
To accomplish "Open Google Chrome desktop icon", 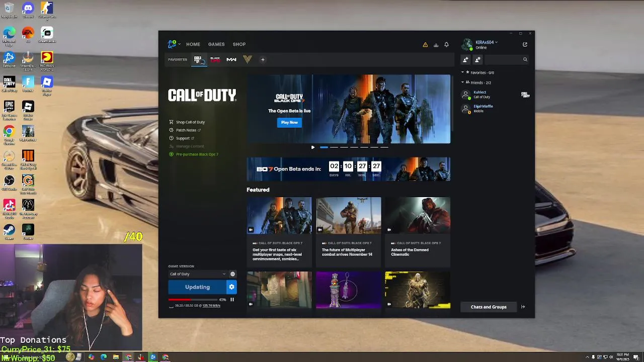I will pos(9,135).
